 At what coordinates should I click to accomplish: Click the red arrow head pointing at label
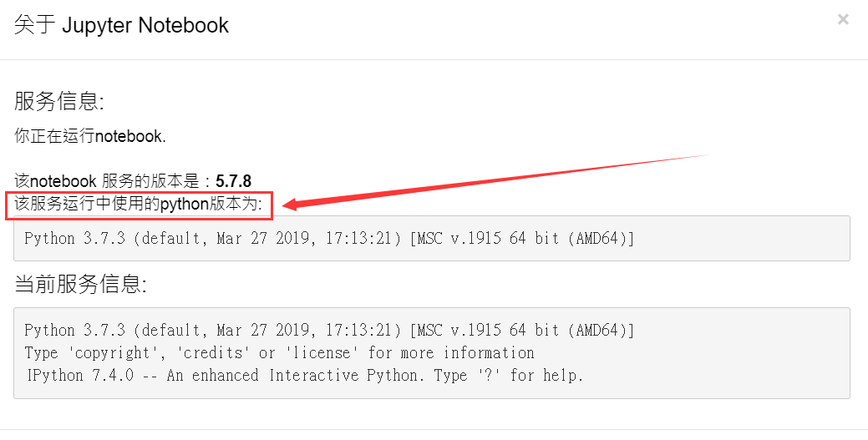293,205
